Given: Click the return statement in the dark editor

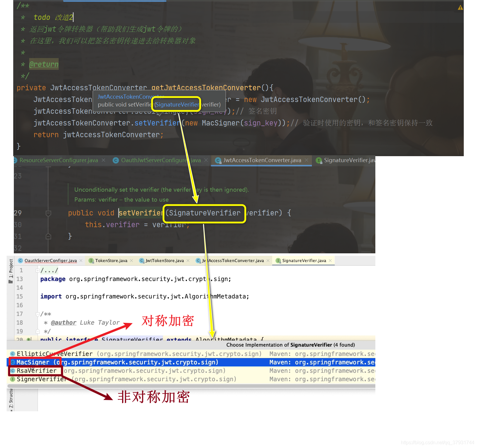Looking at the screenshot, I should (x=98, y=135).
